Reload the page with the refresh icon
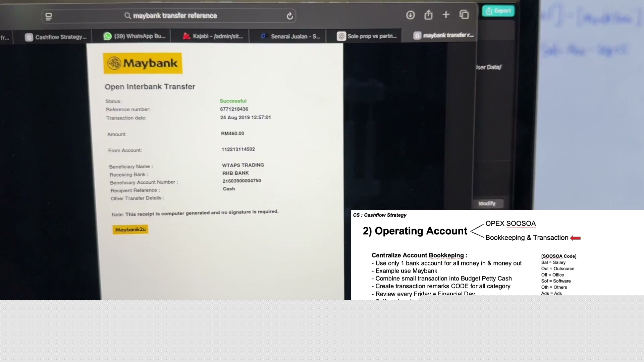Screen dimensions: 644x362 (290, 16)
